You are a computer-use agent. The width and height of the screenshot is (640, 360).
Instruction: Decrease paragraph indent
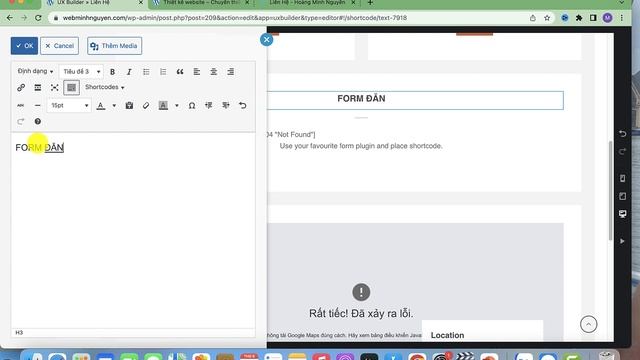(209, 105)
